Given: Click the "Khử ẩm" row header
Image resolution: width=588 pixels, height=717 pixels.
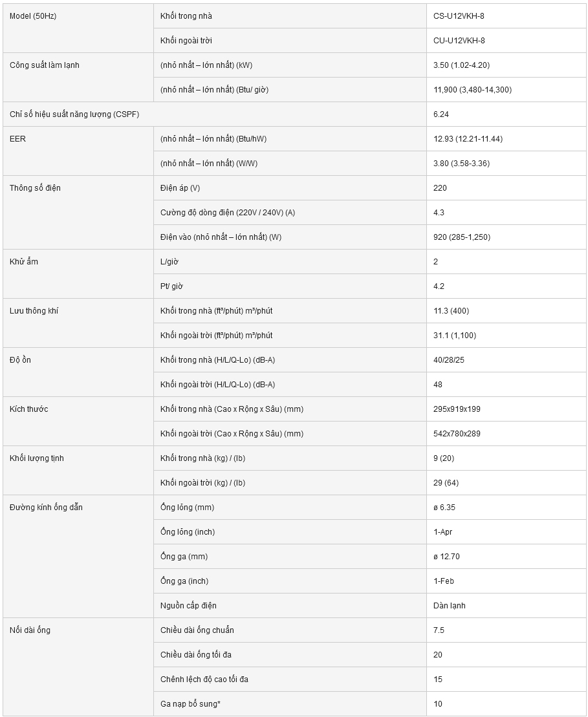Looking at the screenshot, I should [x=24, y=262].
